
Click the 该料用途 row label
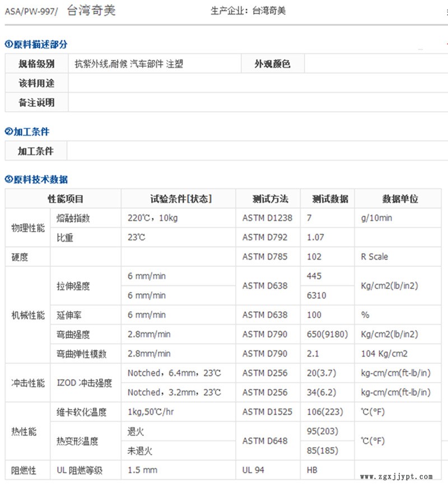click(x=36, y=83)
